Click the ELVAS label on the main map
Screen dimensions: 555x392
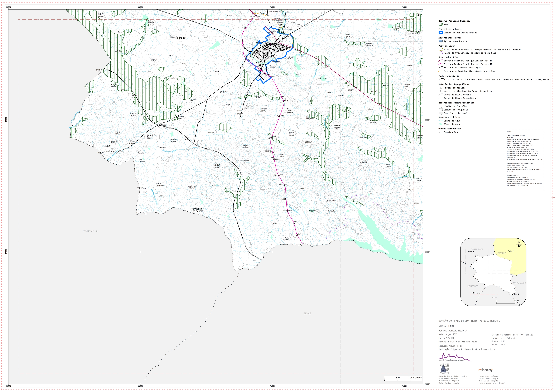pyautogui.click(x=307, y=313)
